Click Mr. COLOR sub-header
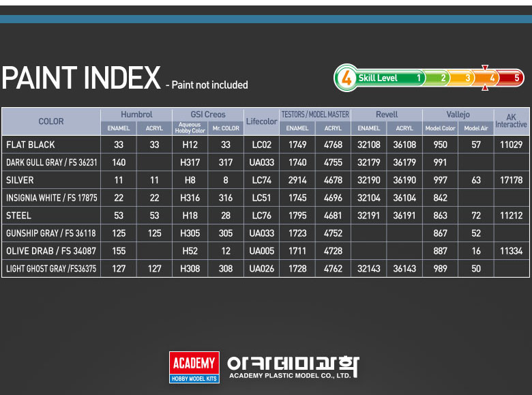This screenshot has height=395, width=532. click(x=226, y=128)
